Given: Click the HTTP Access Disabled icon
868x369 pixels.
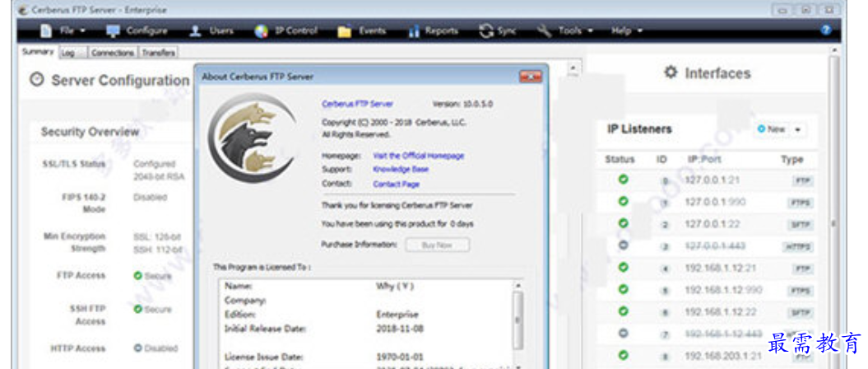Looking at the screenshot, I should coord(138,348).
